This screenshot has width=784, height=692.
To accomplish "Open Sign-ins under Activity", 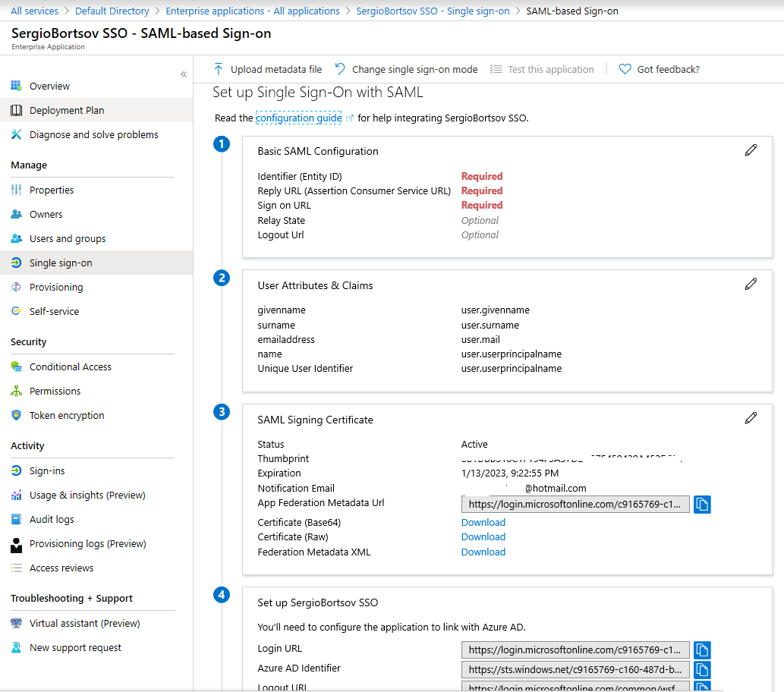I will (x=46, y=470).
